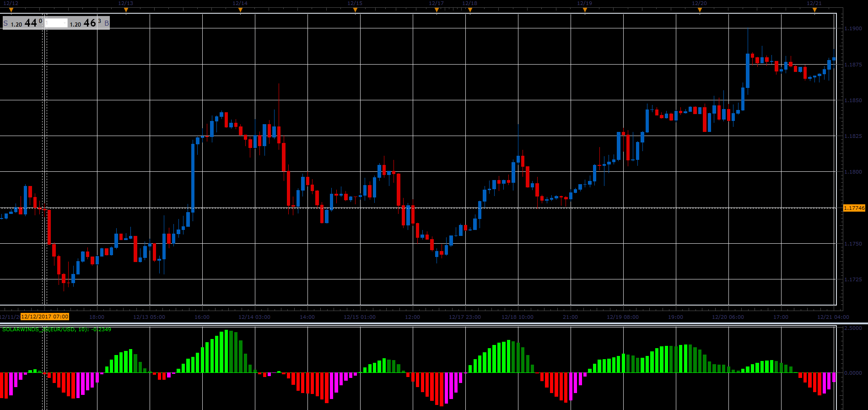This screenshot has height=410, width=868.
Task: Click the 12/19 orange day marker
Action: [585, 10]
